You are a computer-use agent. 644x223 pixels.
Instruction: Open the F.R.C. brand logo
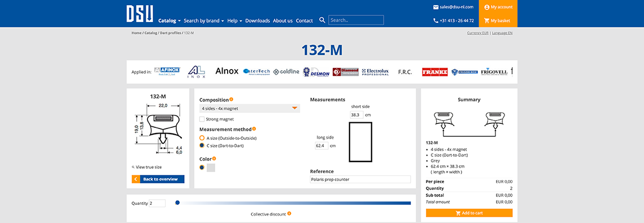point(405,71)
